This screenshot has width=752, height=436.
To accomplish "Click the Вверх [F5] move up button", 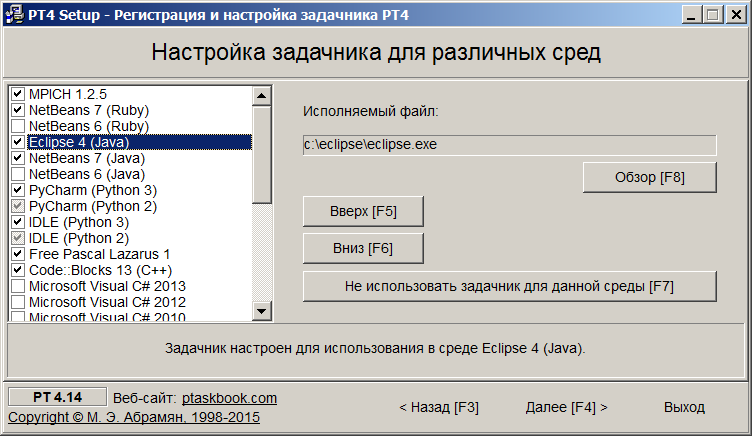I will point(363,211).
